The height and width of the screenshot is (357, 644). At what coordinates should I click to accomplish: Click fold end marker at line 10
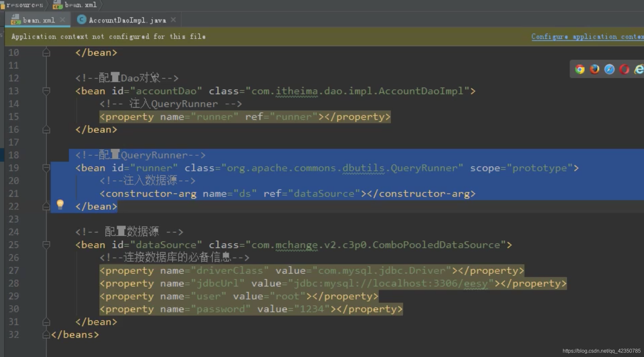click(x=46, y=52)
